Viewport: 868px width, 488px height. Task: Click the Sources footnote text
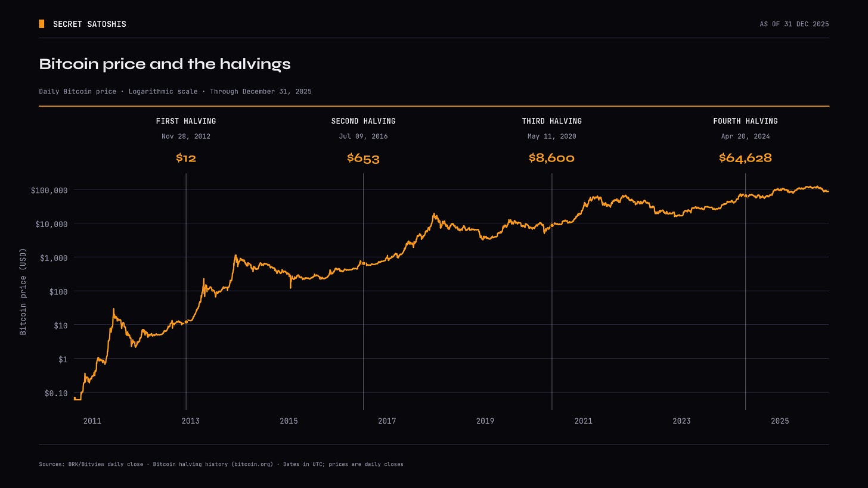(221, 464)
